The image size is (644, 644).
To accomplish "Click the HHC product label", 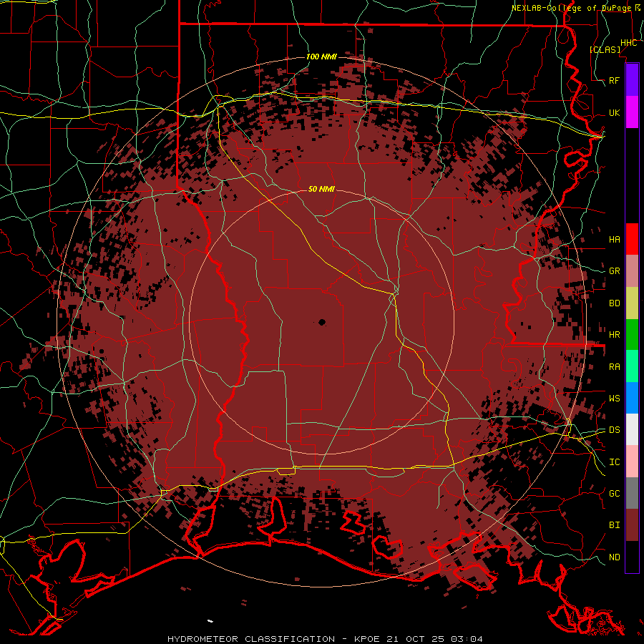I will tap(628, 43).
